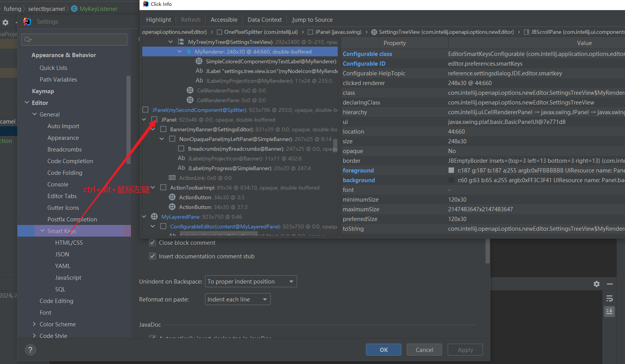The height and width of the screenshot is (364, 625).
Task: Toggle Insert documentation comment stub checkbox
Action: (153, 256)
